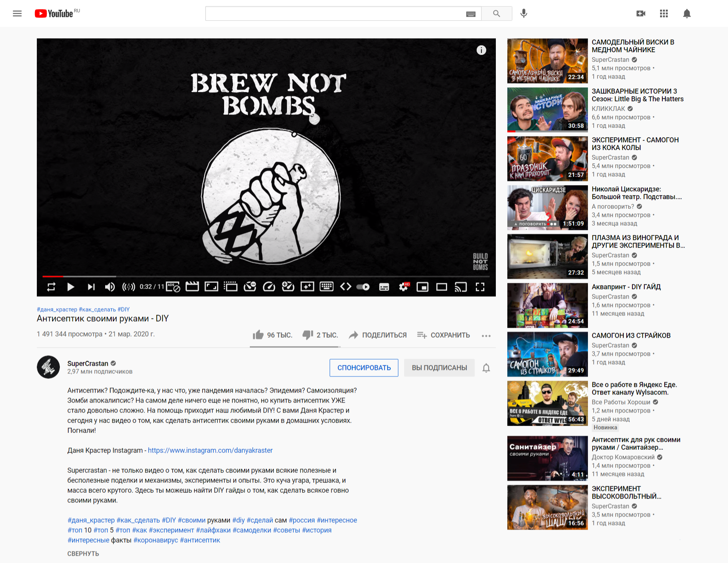Open the on-screen keyboard in search box
The image size is (728, 563).
[x=471, y=14]
